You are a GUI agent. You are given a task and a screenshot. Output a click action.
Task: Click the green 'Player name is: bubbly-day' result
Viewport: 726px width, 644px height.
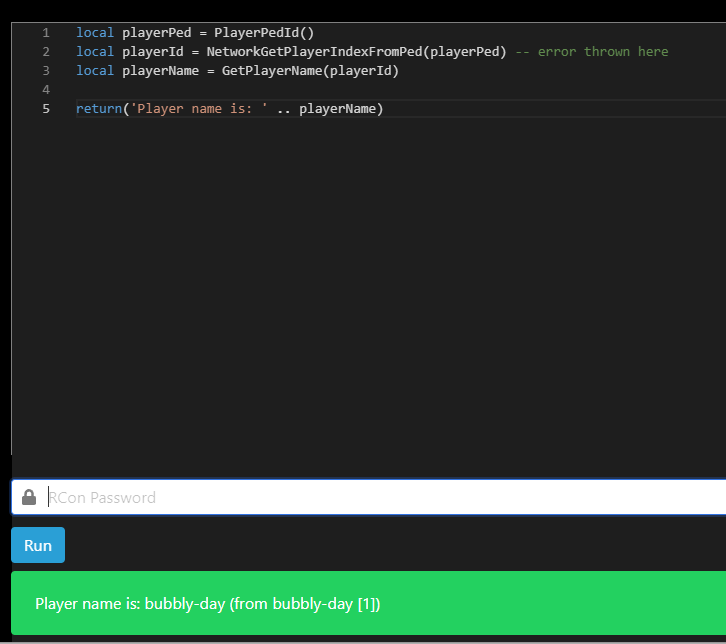pos(369,603)
